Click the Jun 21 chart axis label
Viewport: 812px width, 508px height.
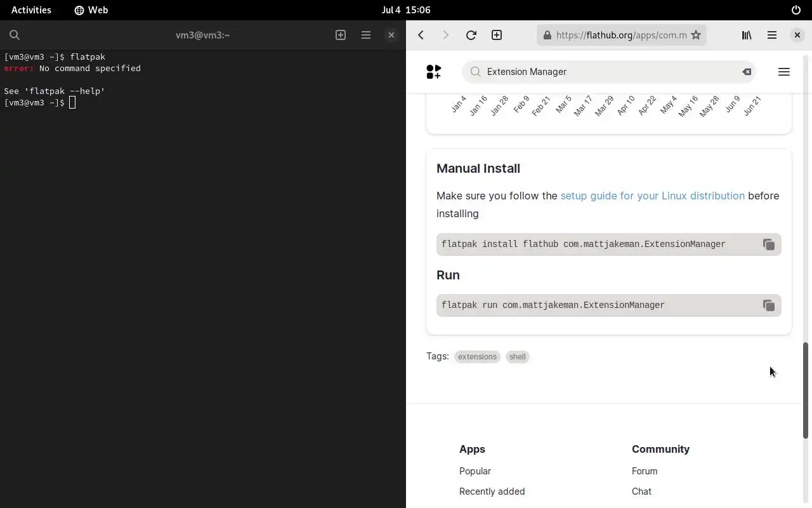tap(752, 105)
